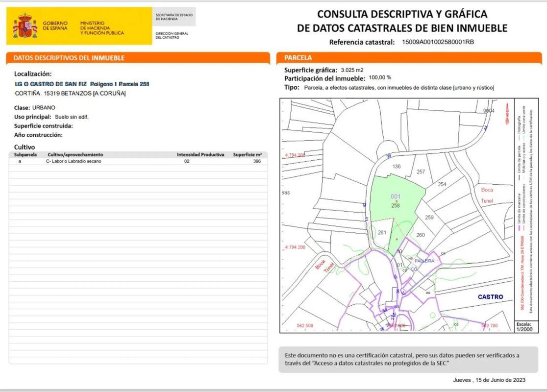The image size is (547, 392).
Task: Click the 'URBANO' class value
Action: coord(44,108)
